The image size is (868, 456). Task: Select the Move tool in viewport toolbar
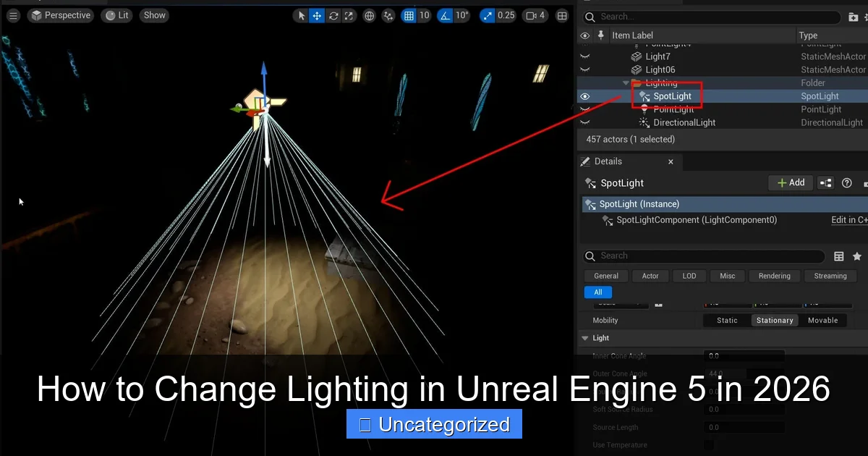click(317, 15)
